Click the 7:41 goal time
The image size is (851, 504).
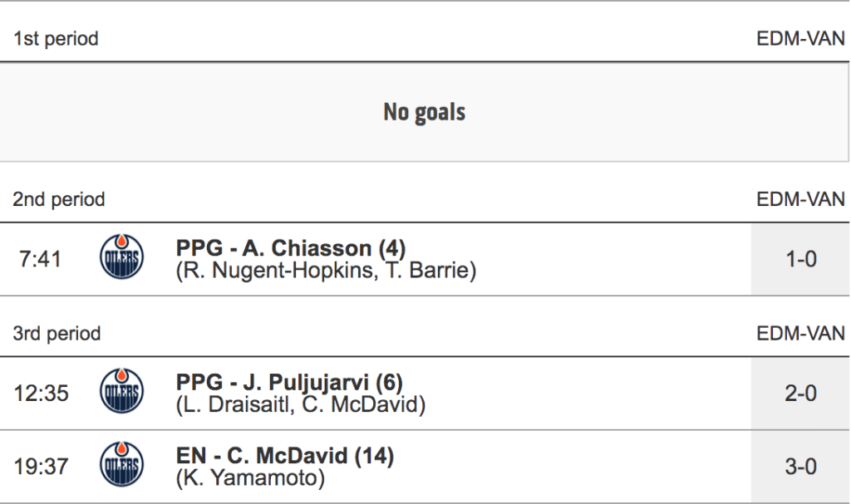39,259
